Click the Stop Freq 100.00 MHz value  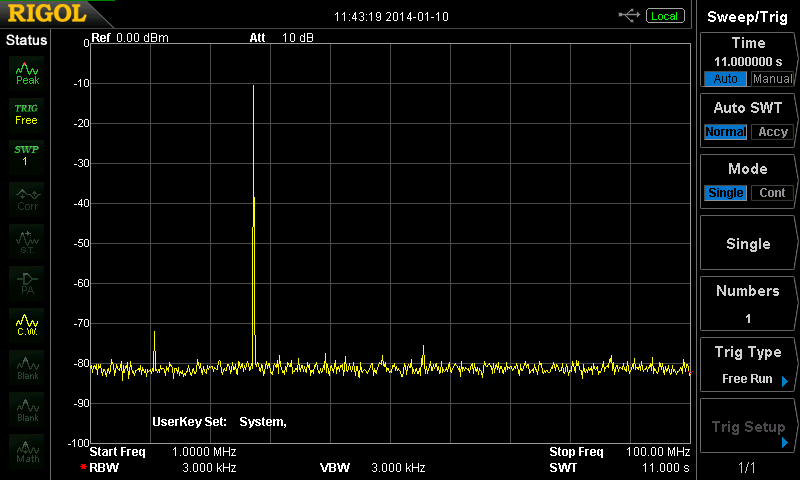658,452
